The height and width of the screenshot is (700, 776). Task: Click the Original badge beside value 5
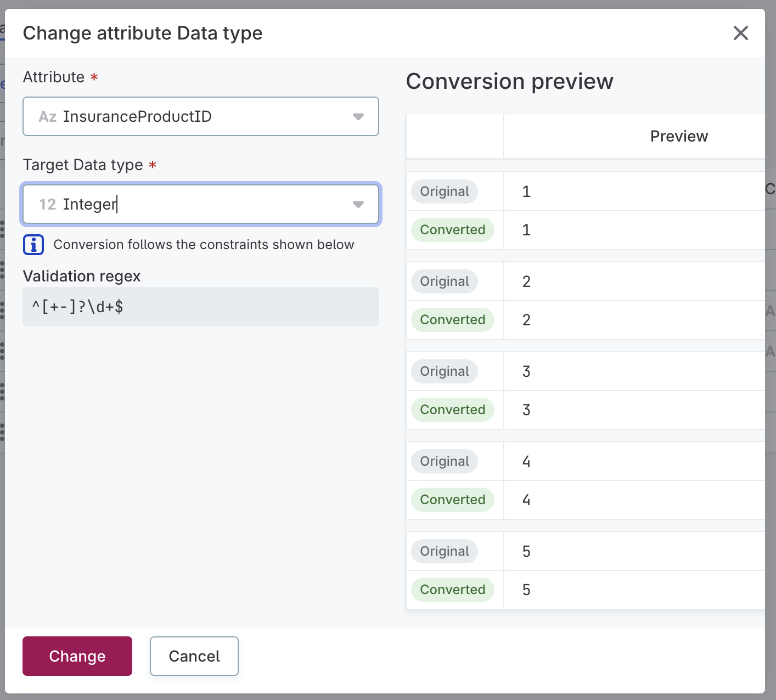click(444, 551)
